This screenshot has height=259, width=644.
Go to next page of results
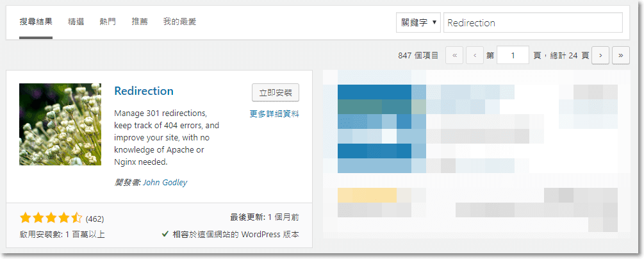pos(600,55)
